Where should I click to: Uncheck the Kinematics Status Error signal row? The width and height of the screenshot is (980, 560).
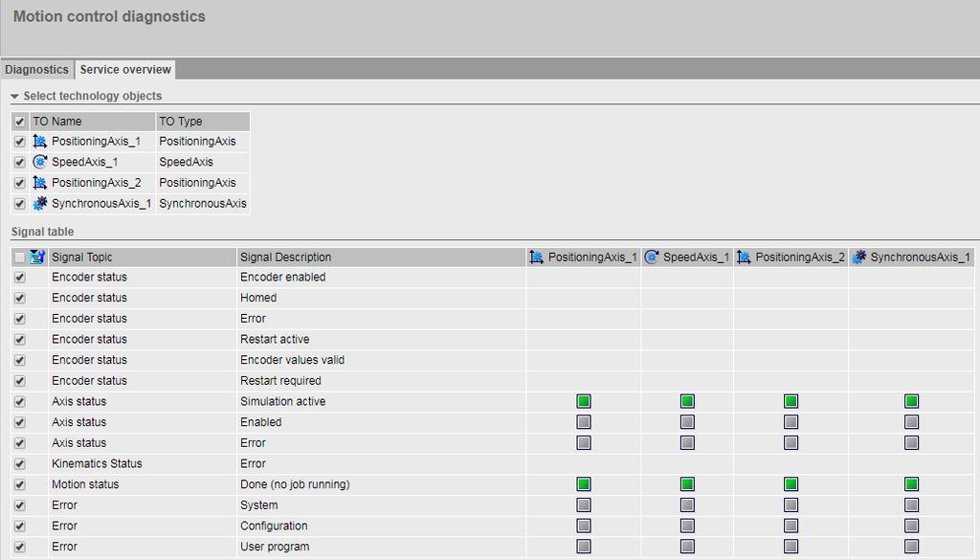(x=19, y=463)
